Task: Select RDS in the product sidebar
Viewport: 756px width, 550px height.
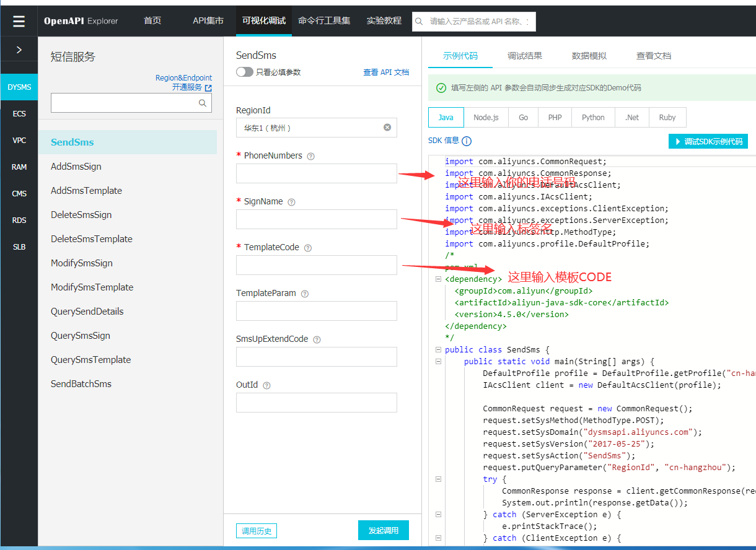Action: click(19, 220)
